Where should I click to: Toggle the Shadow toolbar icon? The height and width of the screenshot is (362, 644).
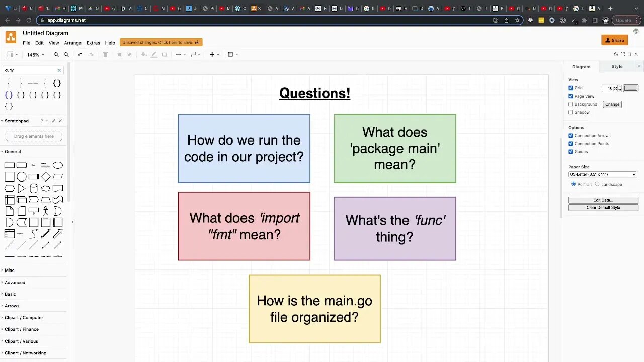click(164, 55)
